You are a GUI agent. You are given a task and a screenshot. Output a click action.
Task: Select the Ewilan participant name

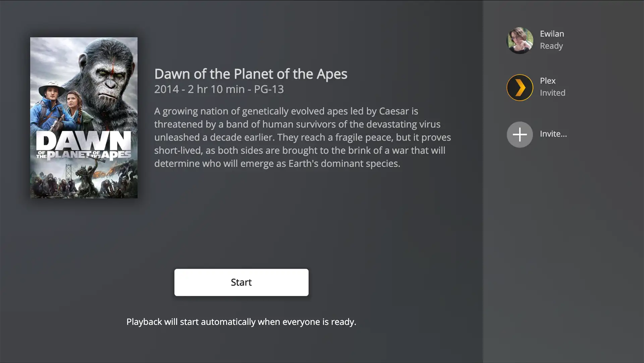pyautogui.click(x=552, y=34)
